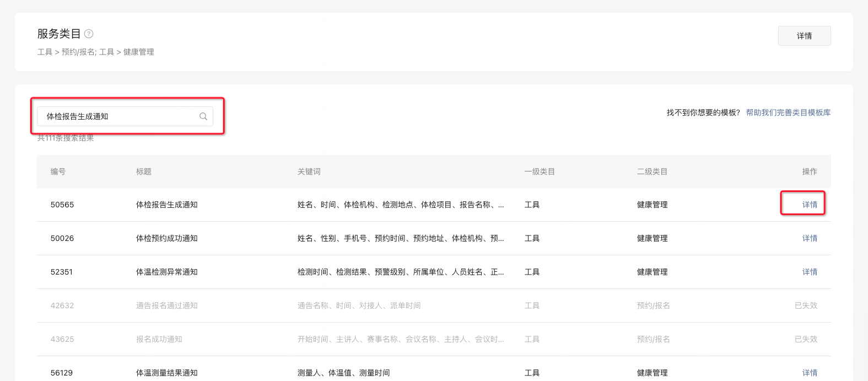Select the 体检报告生成通知 title in the table

[167, 205]
